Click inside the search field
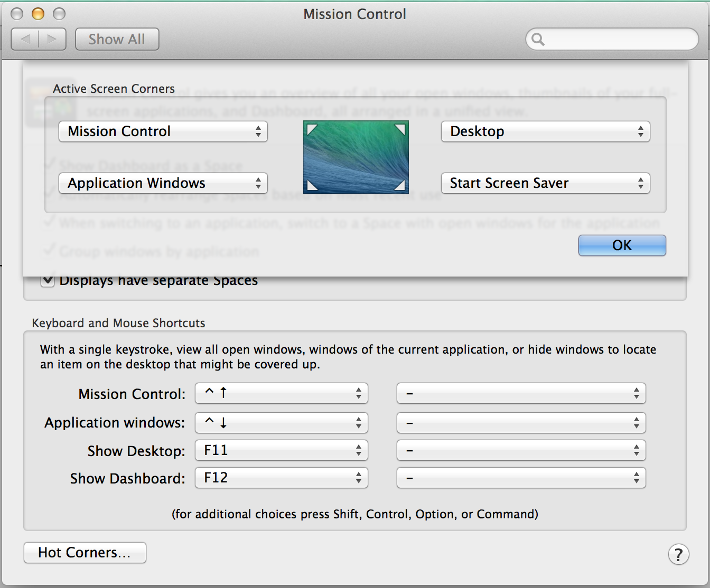The width and height of the screenshot is (710, 588). (613, 39)
